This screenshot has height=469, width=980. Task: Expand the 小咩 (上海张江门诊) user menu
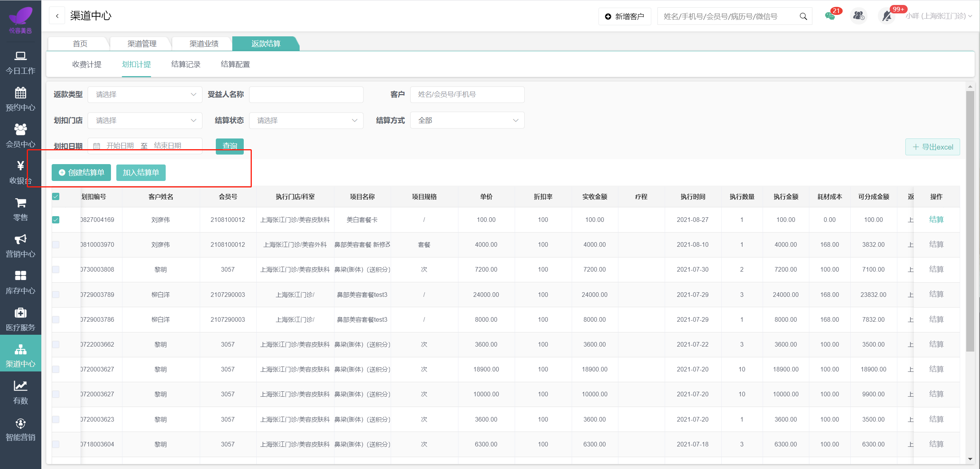point(939,16)
